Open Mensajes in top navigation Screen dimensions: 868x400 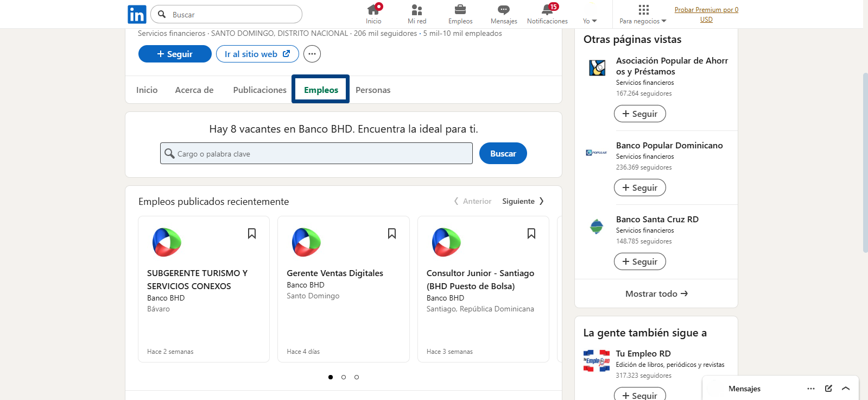coord(504,14)
